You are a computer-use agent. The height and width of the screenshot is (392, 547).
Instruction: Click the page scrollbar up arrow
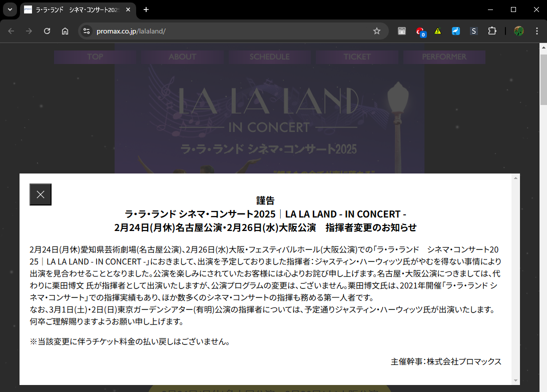pos(543,47)
